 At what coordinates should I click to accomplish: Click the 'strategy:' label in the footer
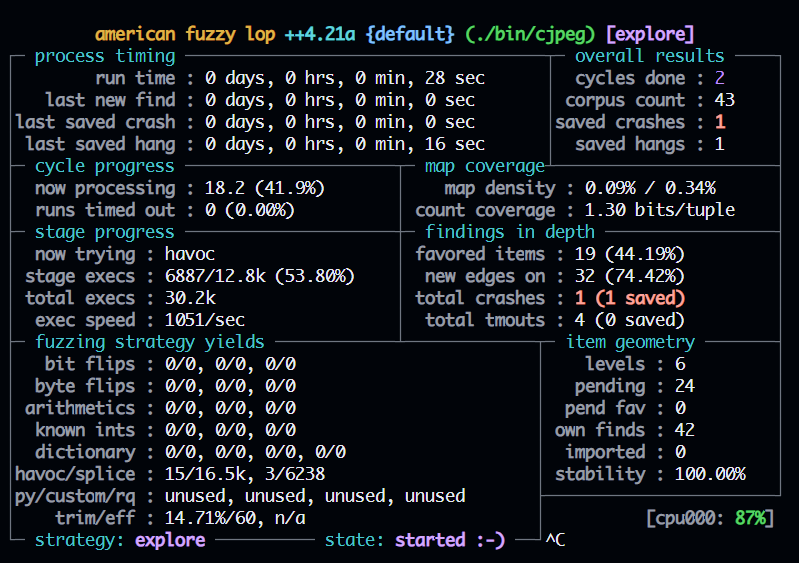tap(79, 540)
